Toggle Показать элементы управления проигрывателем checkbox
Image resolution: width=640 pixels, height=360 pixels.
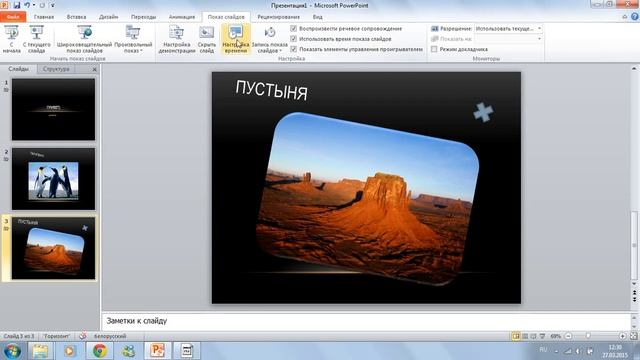click(293, 49)
